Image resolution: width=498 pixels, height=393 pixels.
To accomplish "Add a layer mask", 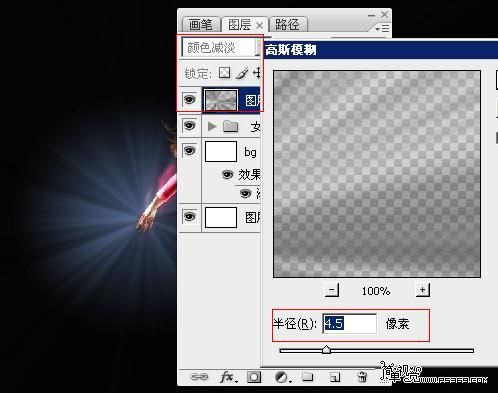I will click(x=254, y=377).
